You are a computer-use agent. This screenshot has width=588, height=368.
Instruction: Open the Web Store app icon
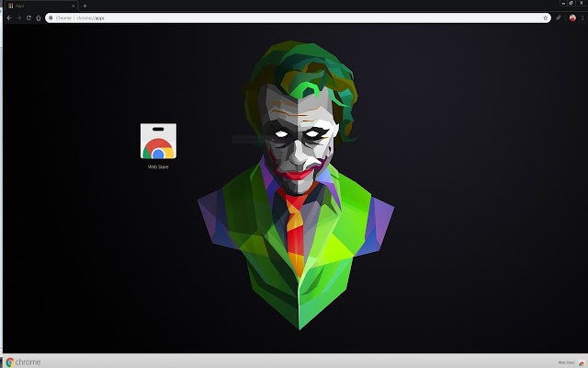click(158, 142)
